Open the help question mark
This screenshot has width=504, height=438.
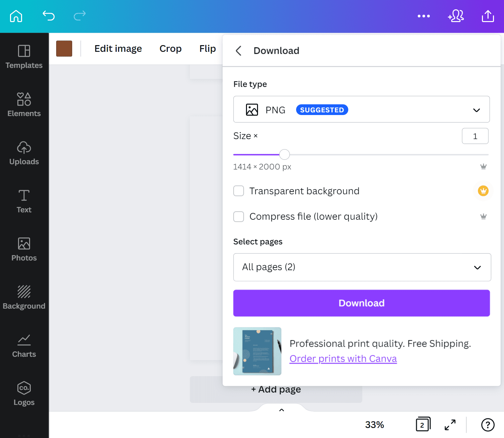(x=488, y=425)
